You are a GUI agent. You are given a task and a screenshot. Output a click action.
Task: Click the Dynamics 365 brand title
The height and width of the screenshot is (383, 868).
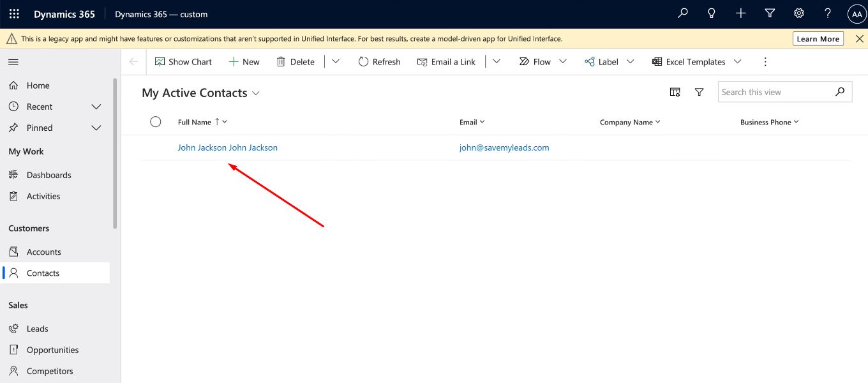point(64,14)
